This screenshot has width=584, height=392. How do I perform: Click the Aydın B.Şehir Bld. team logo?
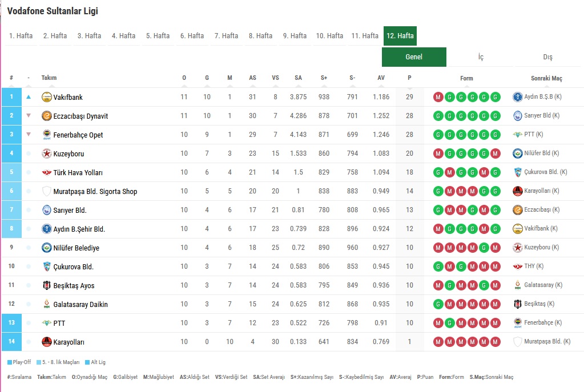click(47, 229)
